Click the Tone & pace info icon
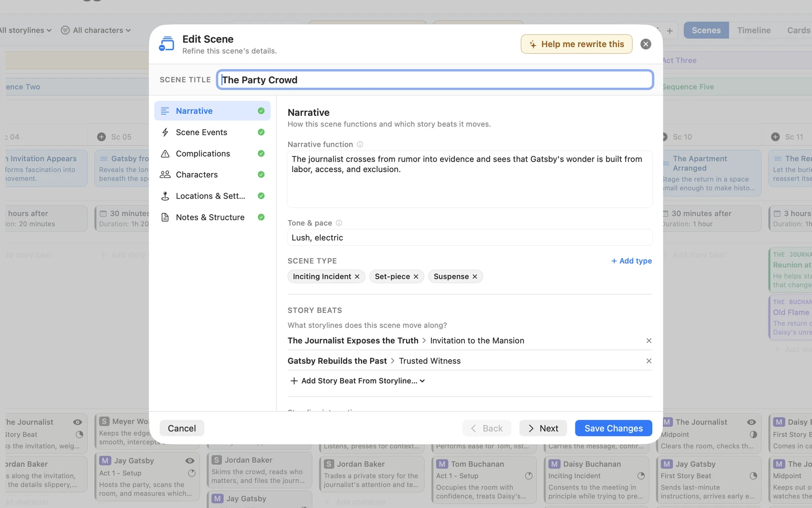812x508 pixels. pyautogui.click(x=339, y=223)
